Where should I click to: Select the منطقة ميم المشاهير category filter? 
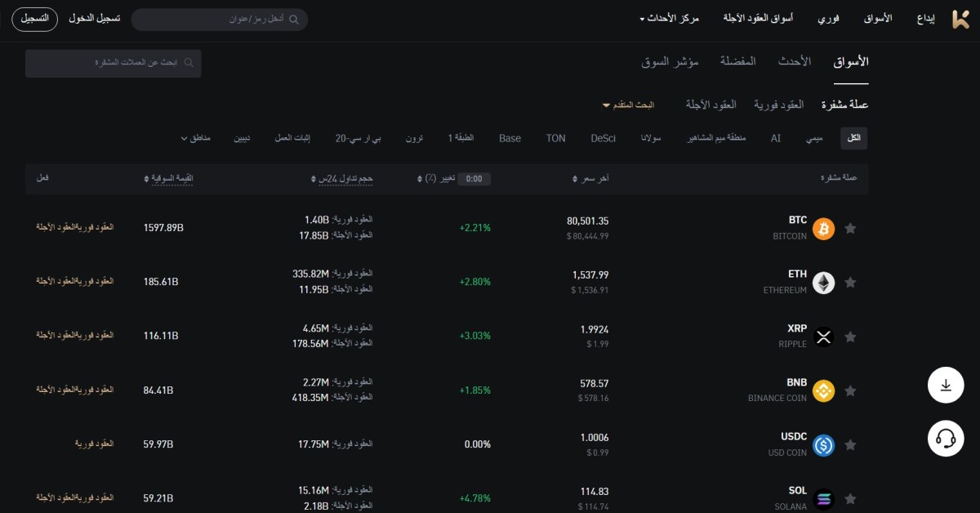[x=717, y=138]
